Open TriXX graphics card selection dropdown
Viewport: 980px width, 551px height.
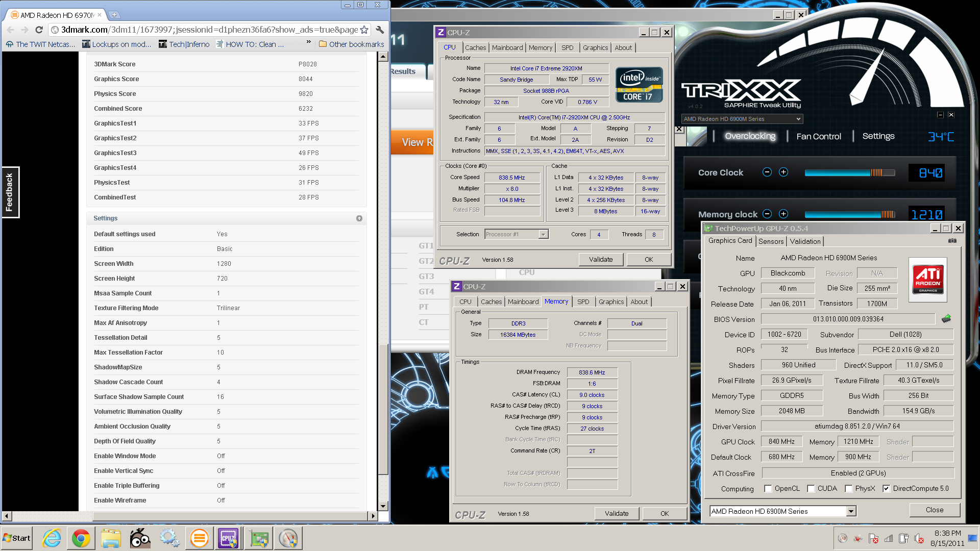point(742,119)
